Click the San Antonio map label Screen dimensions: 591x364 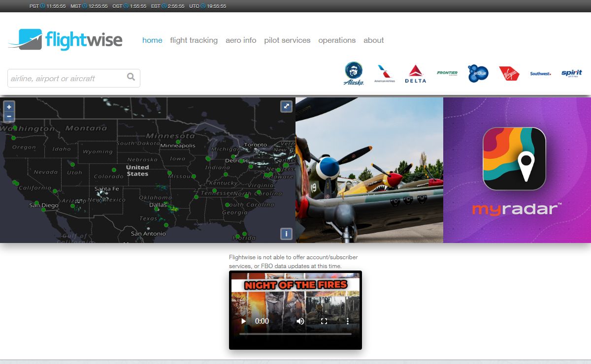(148, 234)
